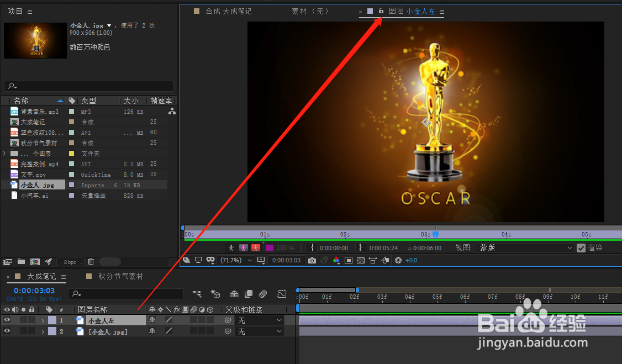Enable frame blending icon in timeline
The height and width of the screenshot is (364, 622).
click(249, 294)
